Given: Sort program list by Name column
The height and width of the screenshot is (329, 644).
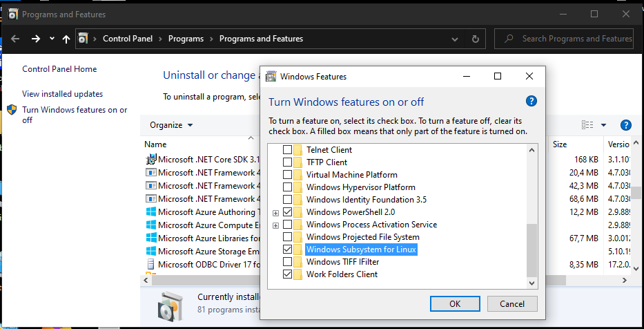Looking at the screenshot, I should click(156, 144).
